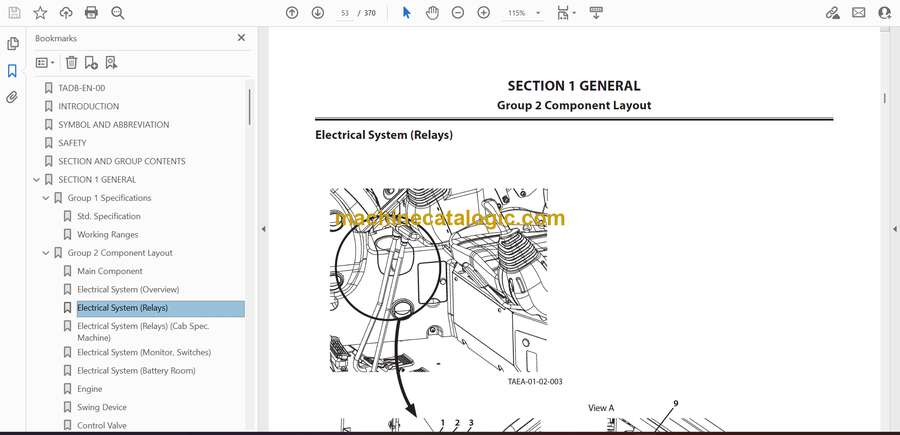Click the scrolling mode keyboard icon
This screenshot has height=435, width=900.
pos(596,13)
